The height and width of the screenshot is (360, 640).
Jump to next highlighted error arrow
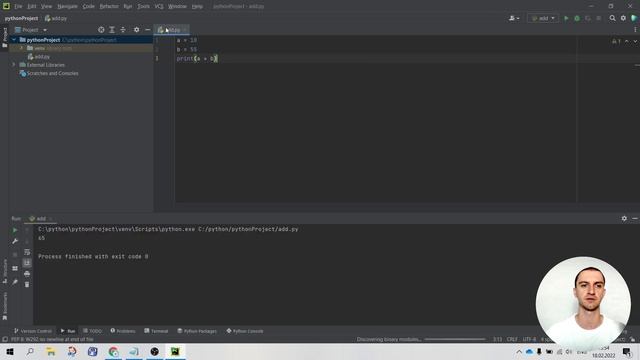[x=635, y=41]
